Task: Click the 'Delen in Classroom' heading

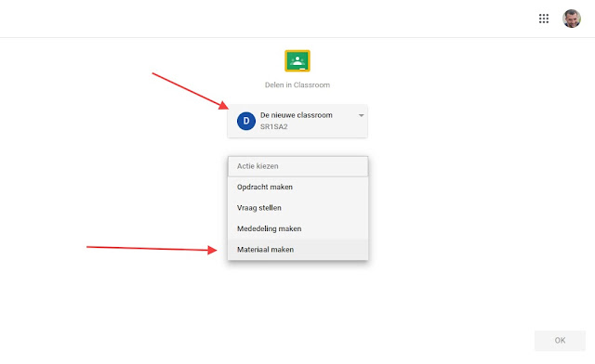Action: [x=297, y=84]
